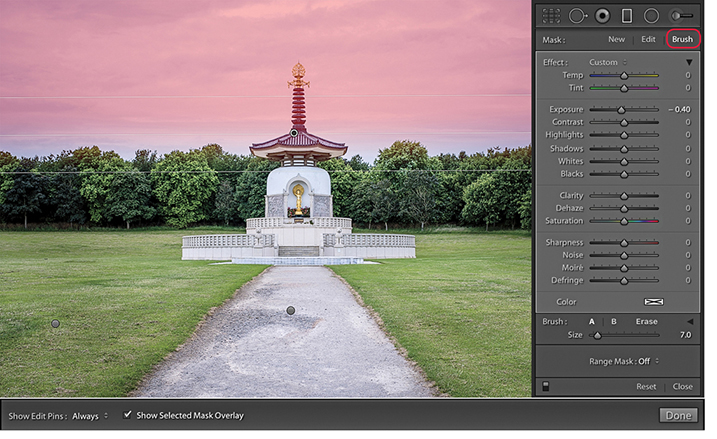Select the Crop Overlay grid tool
The height and width of the screenshot is (439, 717).
551,16
